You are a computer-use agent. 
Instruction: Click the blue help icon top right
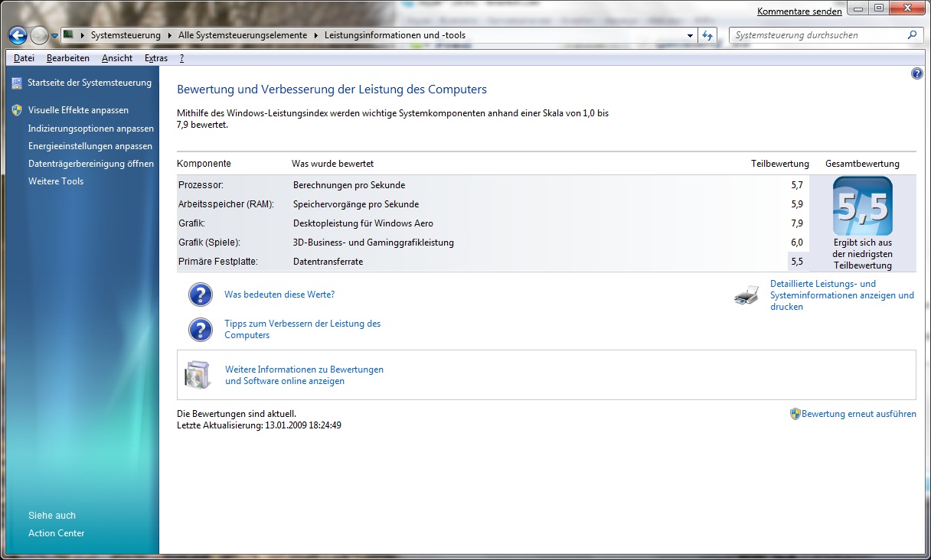(917, 73)
